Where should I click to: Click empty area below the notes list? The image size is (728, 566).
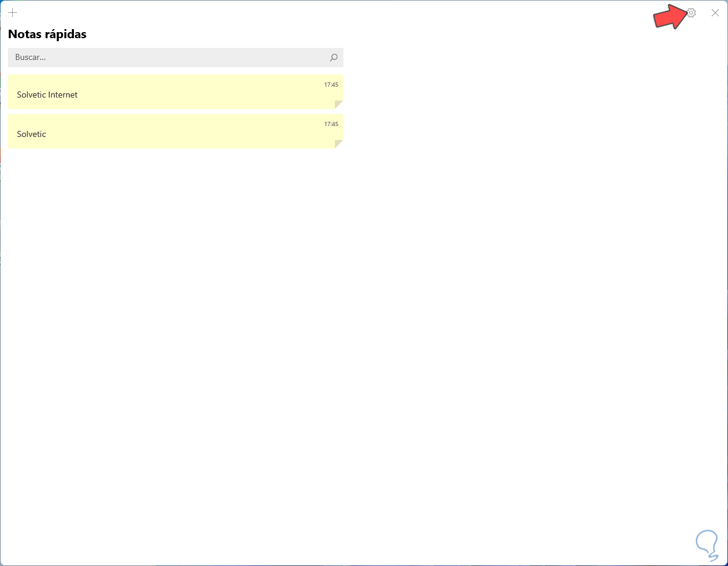(x=176, y=303)
